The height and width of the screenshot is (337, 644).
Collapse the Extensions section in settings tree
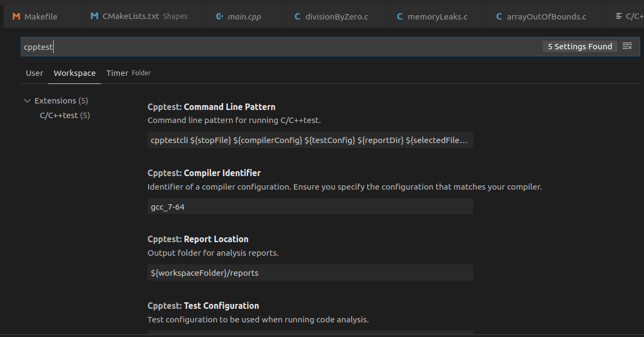[27, 100]
